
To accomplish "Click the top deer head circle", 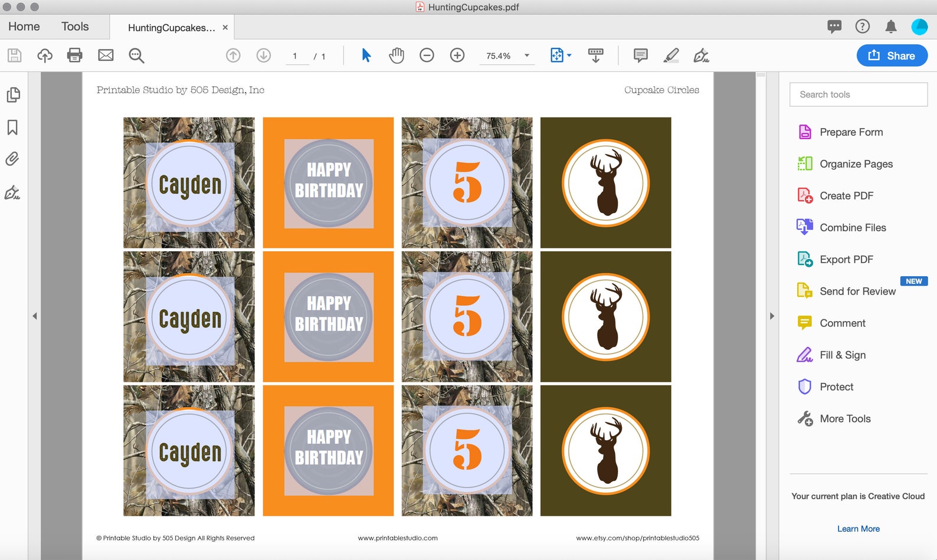I will coord(606,183).
